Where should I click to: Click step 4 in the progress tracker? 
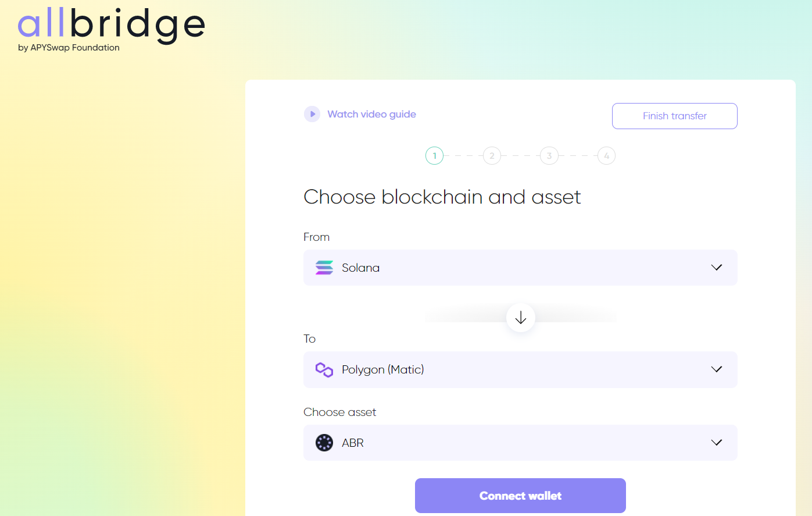pos(606,155)
